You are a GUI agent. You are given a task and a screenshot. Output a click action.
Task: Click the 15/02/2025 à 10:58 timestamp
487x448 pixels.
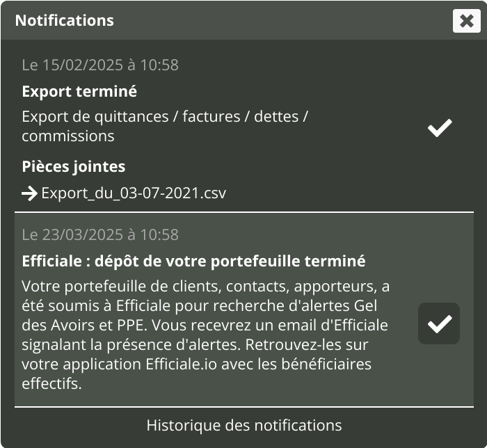pos(100,65)
